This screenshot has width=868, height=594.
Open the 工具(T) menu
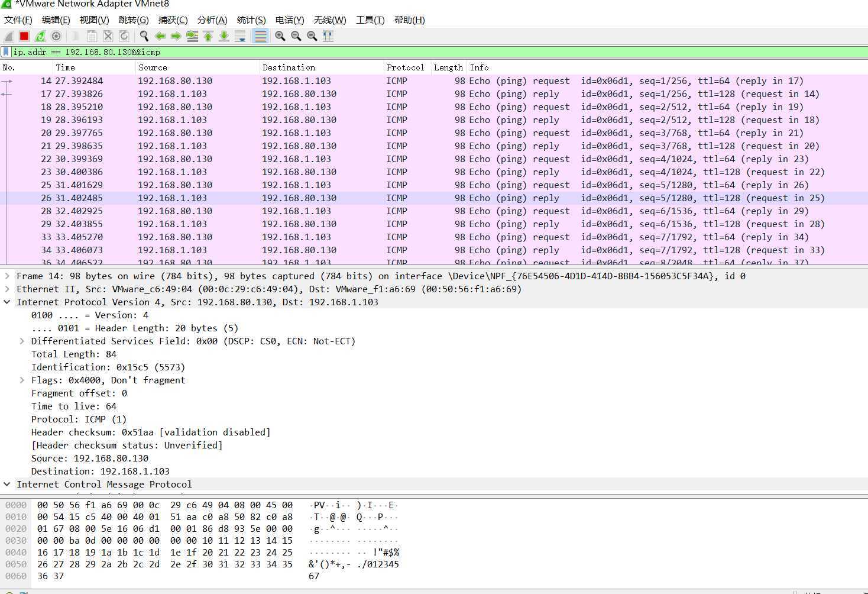(x=370, y=20)
